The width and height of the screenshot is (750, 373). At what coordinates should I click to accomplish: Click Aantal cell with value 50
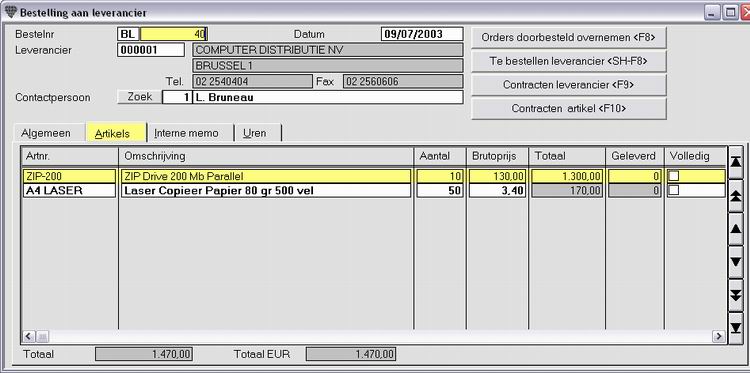coord(440,190)
